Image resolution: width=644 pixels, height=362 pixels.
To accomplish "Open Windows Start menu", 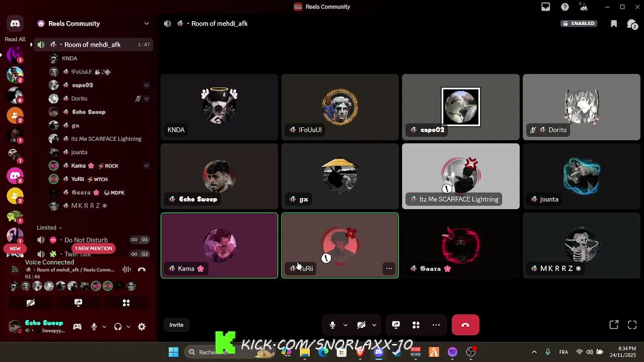I will tap(173, 352).
